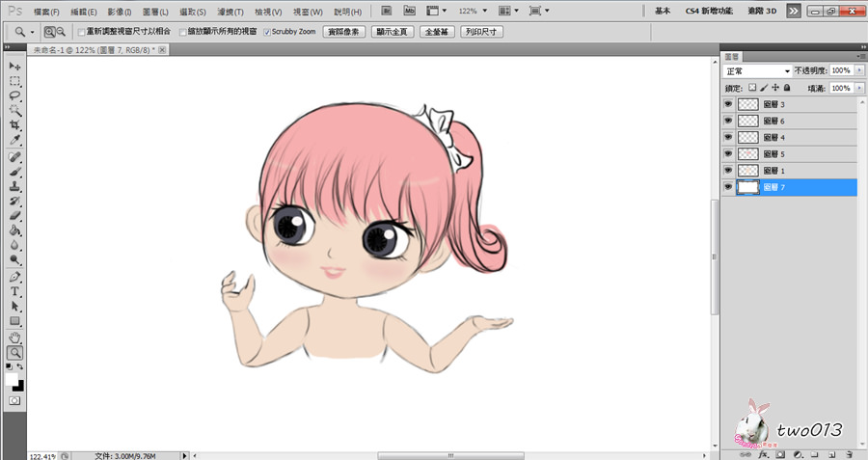Select the Move tool

15,65
